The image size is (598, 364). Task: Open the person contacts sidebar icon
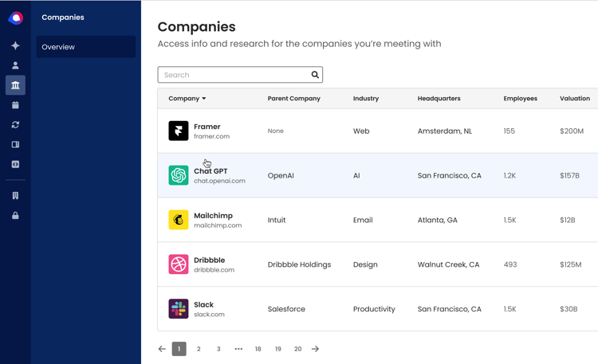coord(15,65)
